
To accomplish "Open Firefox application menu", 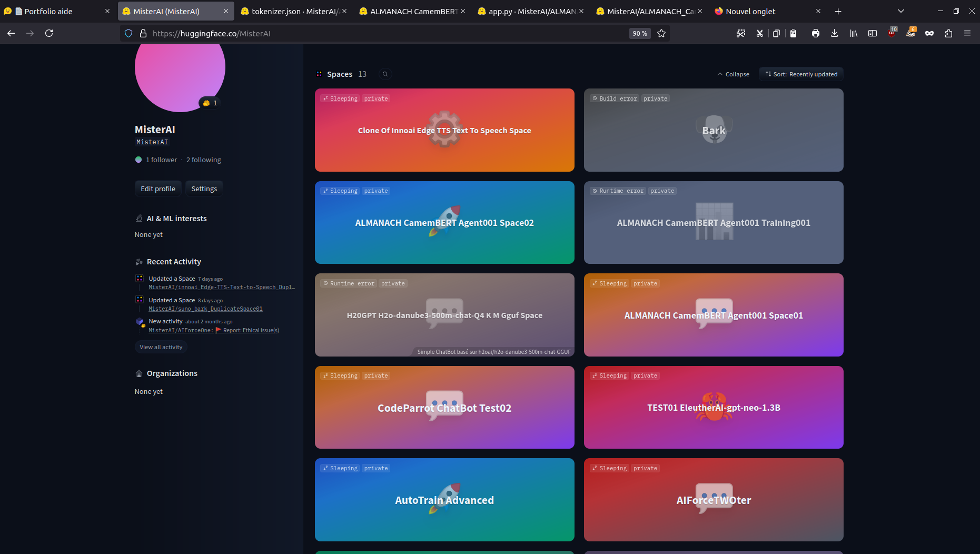I will coord(967,33).
